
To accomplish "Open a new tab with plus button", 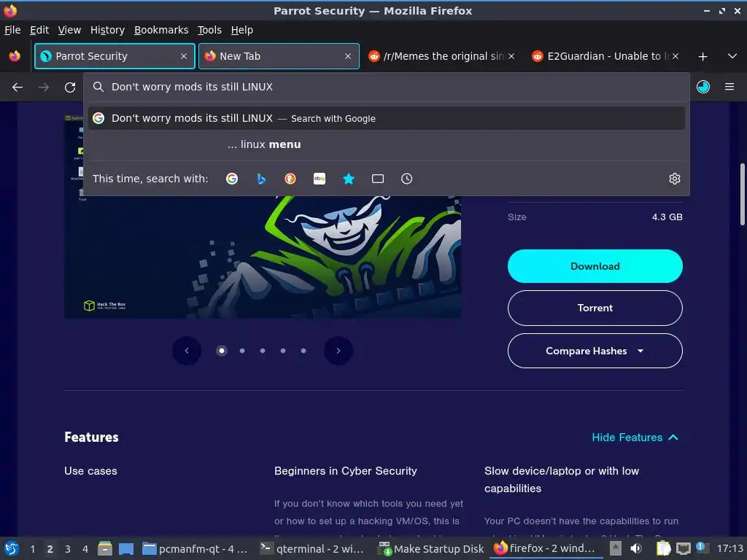I will coord(703,57).
